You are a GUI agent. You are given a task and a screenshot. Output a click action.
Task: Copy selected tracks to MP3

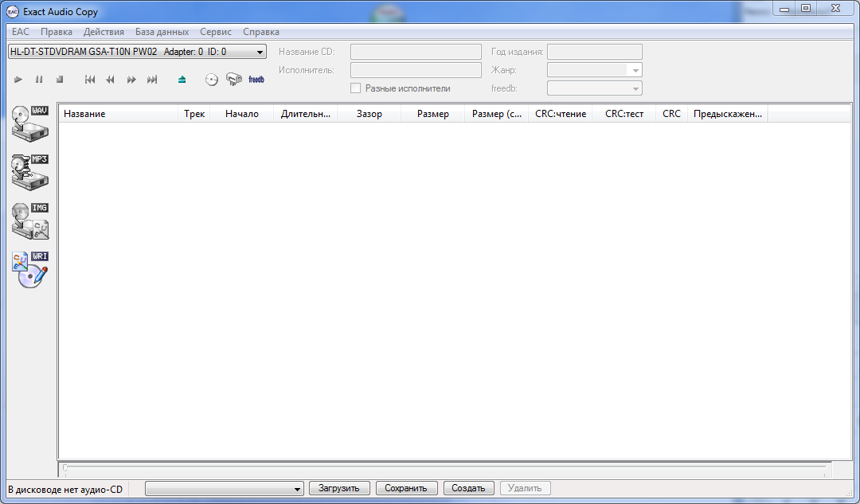click(30, 172)
